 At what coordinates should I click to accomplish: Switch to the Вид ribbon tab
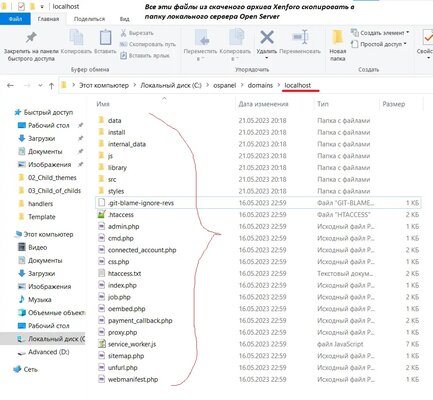(124, 19)
